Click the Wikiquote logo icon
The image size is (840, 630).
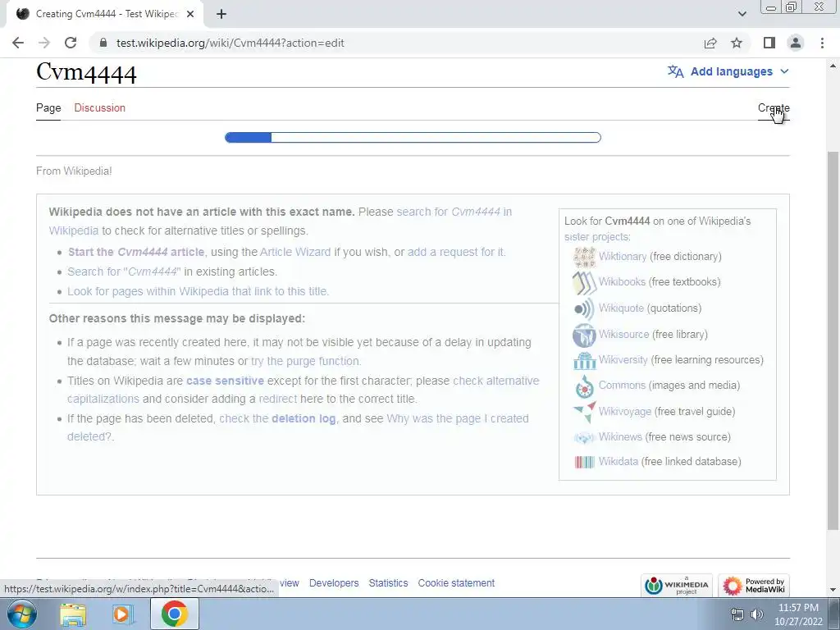pos(584,308)
